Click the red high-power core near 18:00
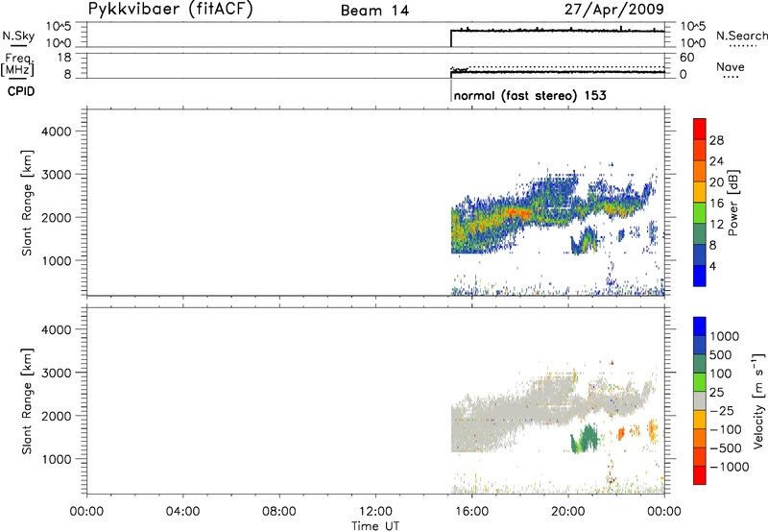Viewport: 768px width, 532px height. [x=519, y=213]
